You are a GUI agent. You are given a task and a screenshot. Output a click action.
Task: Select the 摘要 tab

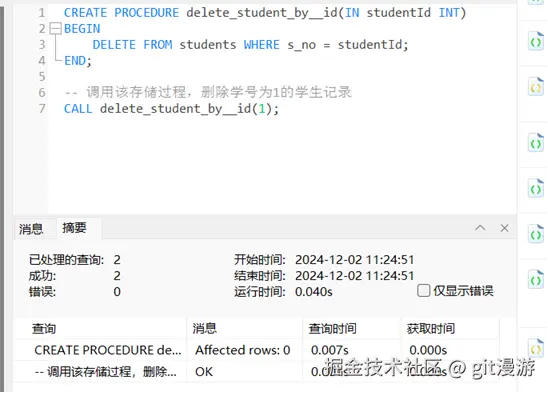74,228
